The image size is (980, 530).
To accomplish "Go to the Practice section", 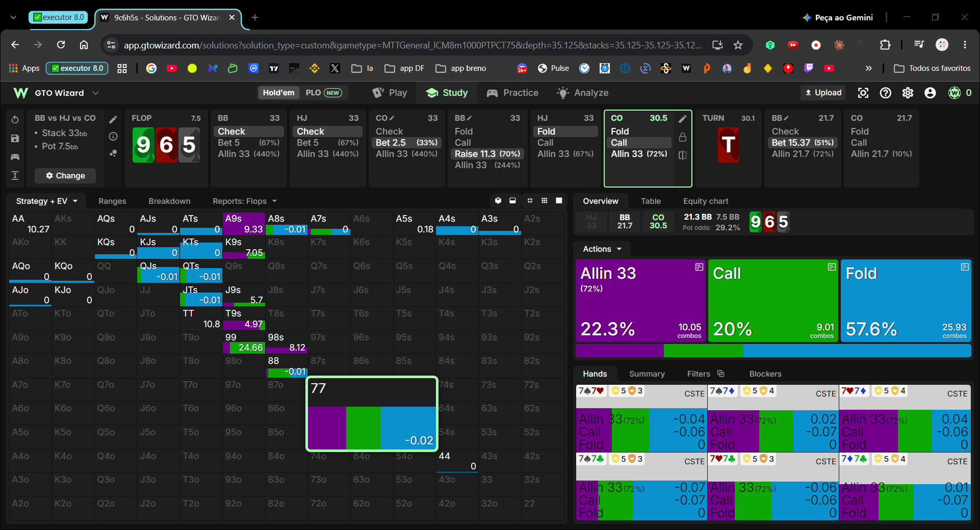I will click(x=512, y=93).
